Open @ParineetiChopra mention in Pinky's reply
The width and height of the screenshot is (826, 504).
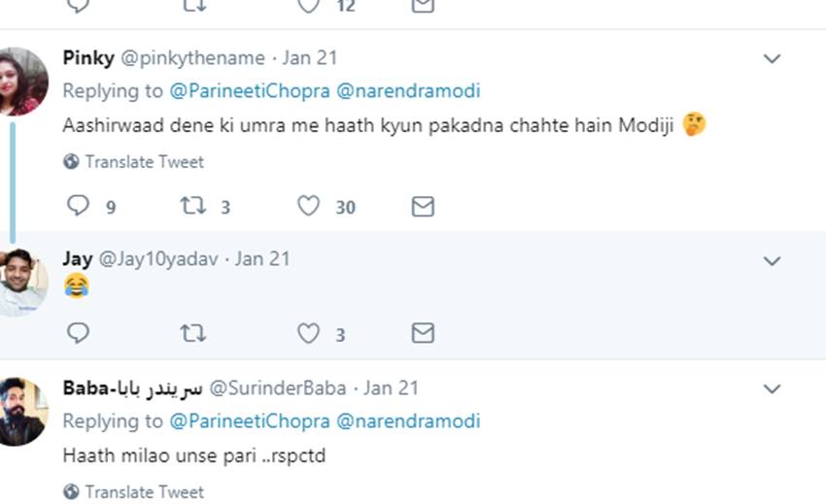coord(250,91)
